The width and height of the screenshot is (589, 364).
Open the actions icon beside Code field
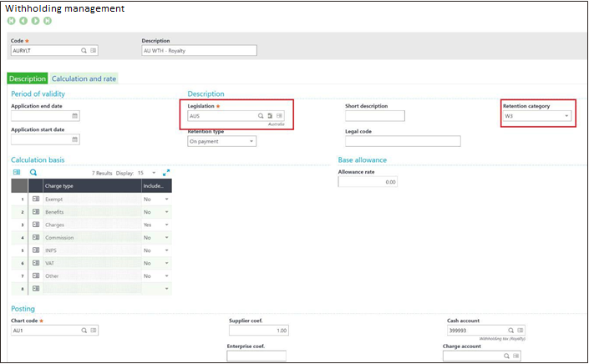click(x=94, y=51)
